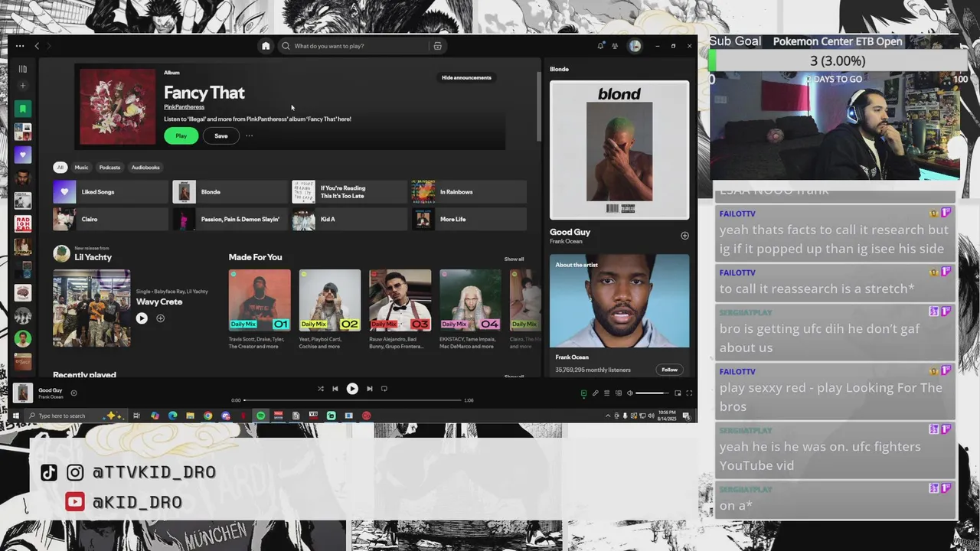Open the About the artist Frank Ocean photo

pyautogui.click(x=619, y=302)
